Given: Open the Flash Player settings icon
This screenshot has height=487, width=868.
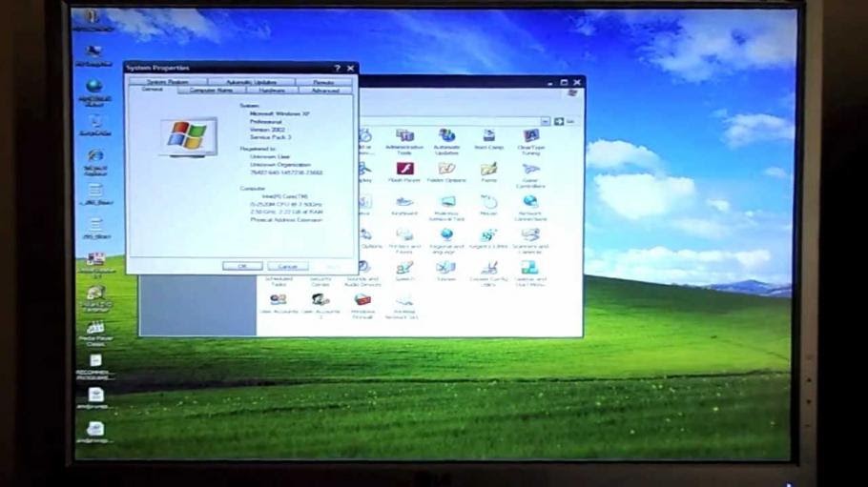Looking at the screenshot, I should [404, 172].
